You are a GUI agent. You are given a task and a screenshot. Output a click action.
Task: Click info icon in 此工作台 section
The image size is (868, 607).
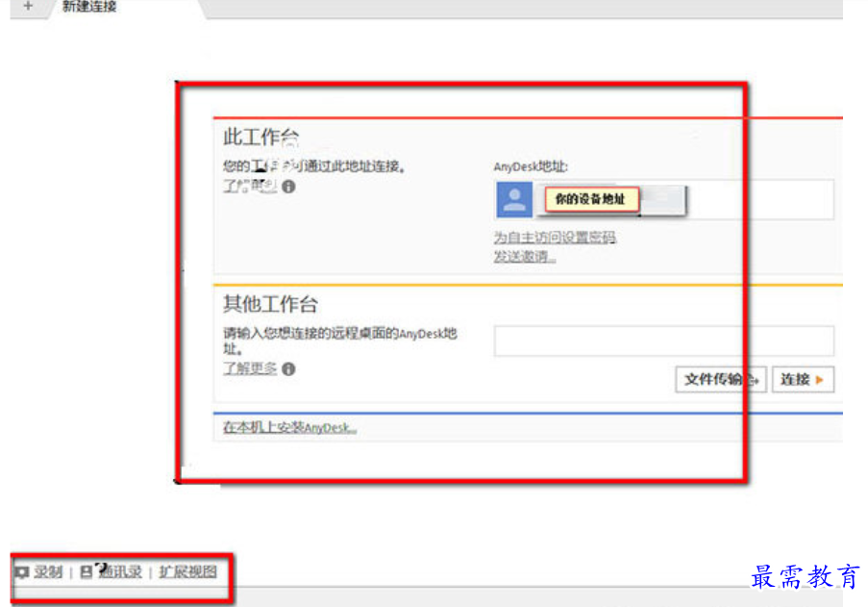[288, 187]
